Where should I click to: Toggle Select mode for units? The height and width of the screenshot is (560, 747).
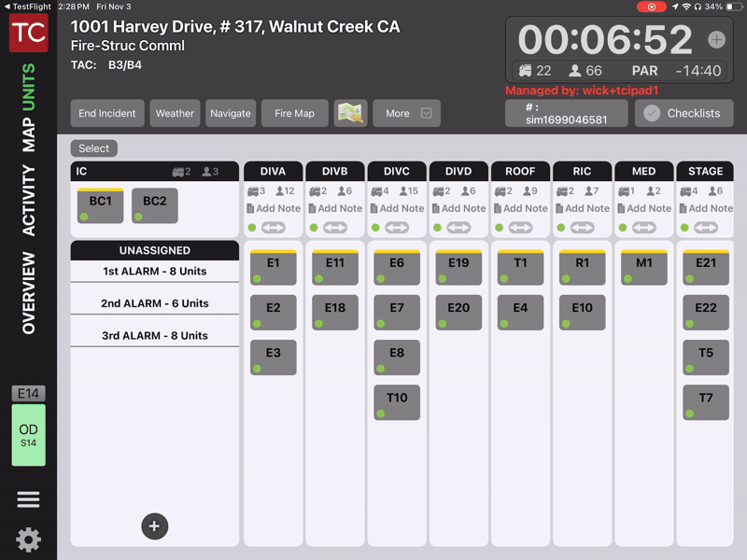[93, 148]
